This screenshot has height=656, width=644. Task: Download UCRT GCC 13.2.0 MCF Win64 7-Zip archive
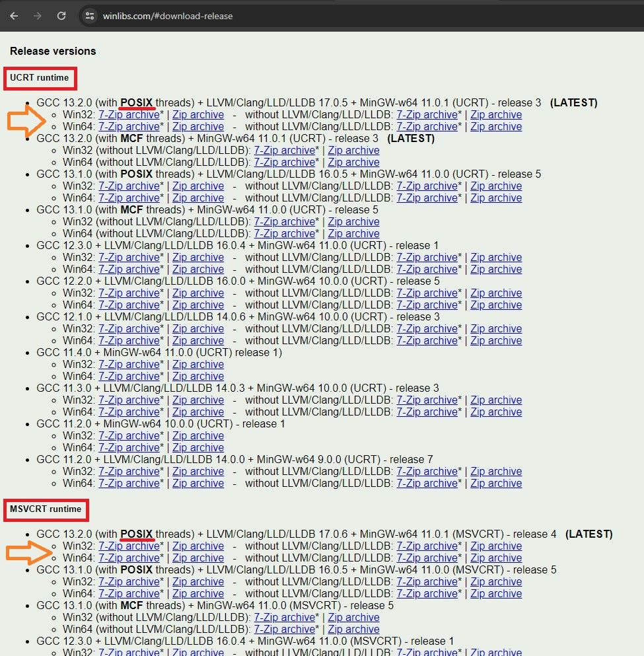(x=285, y=162)
